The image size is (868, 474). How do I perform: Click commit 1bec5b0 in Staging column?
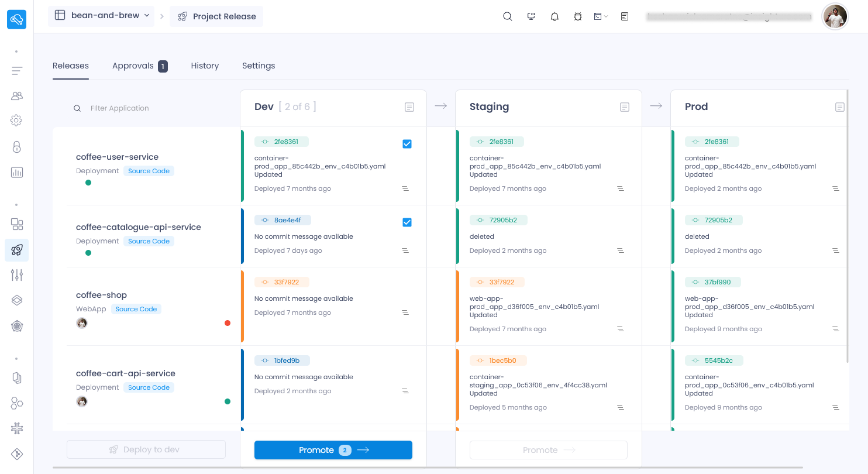pyautogui.click(x=498, y=360)
